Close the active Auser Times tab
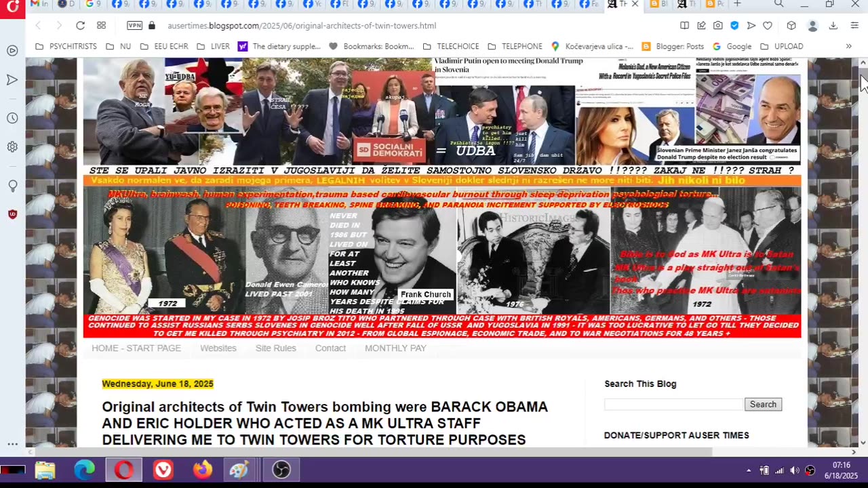The width and height of the screenshot is (868, 488). pyautogui.click(x=635, y=4)
